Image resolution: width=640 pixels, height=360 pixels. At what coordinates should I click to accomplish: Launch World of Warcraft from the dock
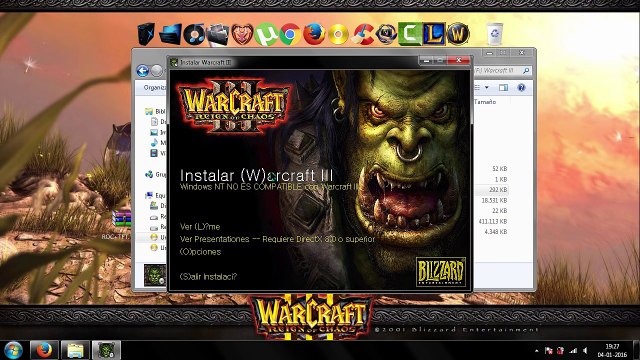coord(458,34)
